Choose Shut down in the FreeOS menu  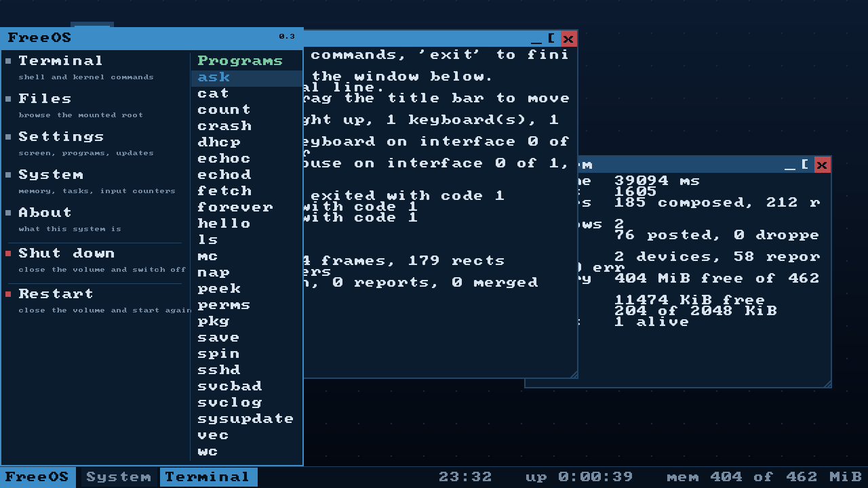coord(96,260)
